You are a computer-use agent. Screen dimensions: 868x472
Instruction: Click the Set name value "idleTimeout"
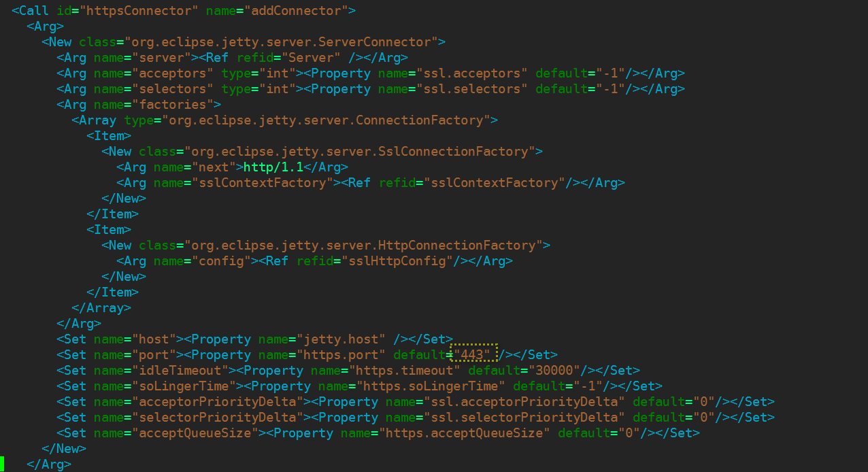coord(180,371)
